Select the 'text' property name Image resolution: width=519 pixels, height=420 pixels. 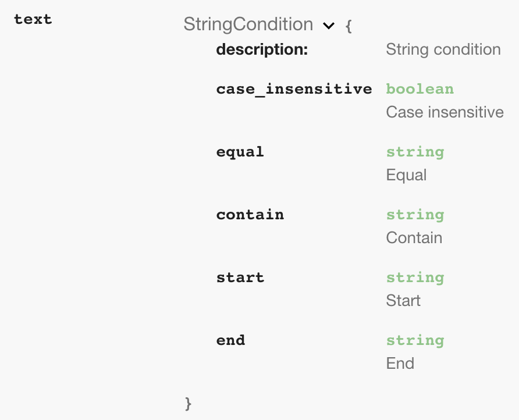[33, 19]
